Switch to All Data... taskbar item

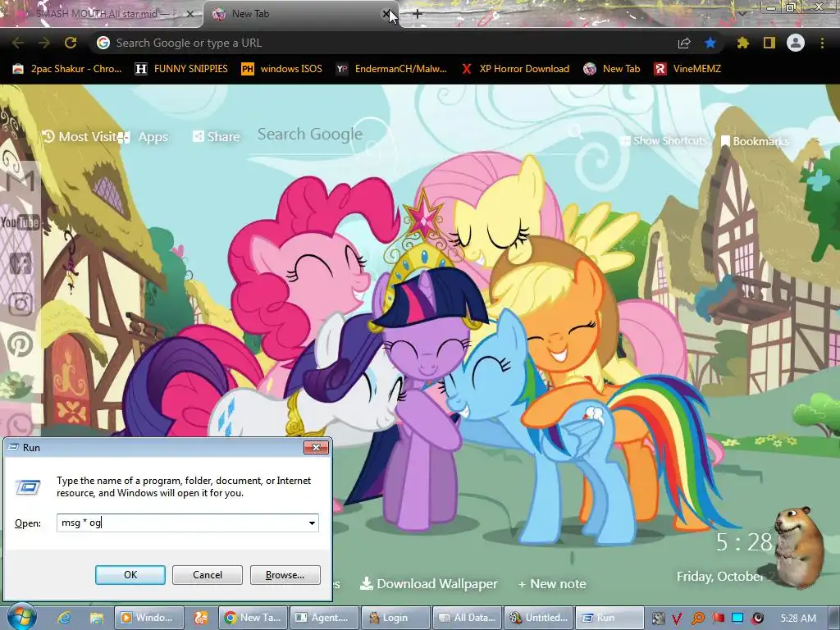[467, 618]
